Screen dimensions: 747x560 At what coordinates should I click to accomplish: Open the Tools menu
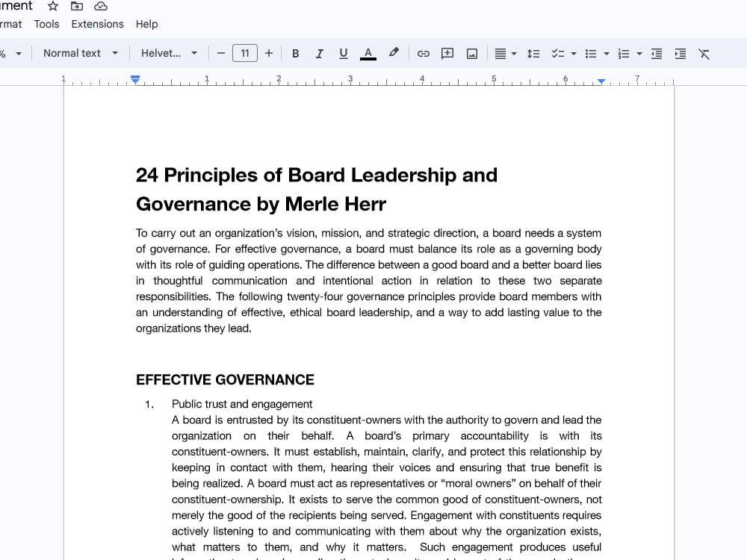(46, 24)
